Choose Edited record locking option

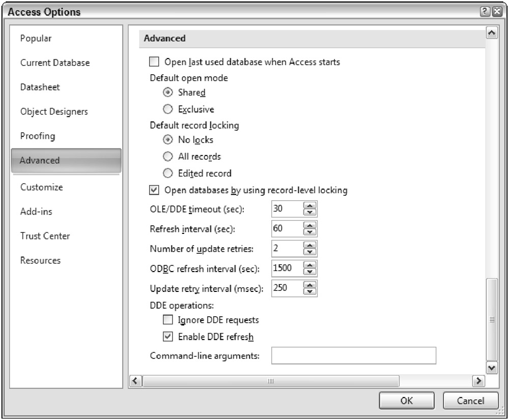pos(168,173)
